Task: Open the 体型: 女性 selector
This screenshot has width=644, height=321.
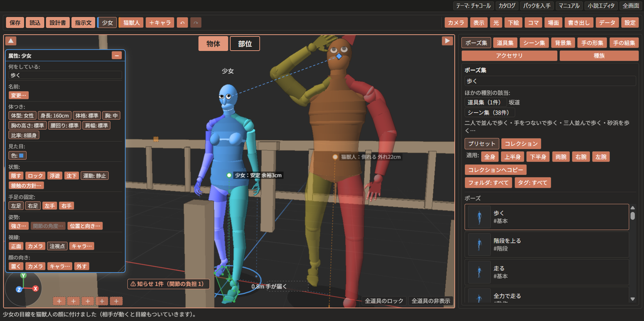Action: (22, 116)
